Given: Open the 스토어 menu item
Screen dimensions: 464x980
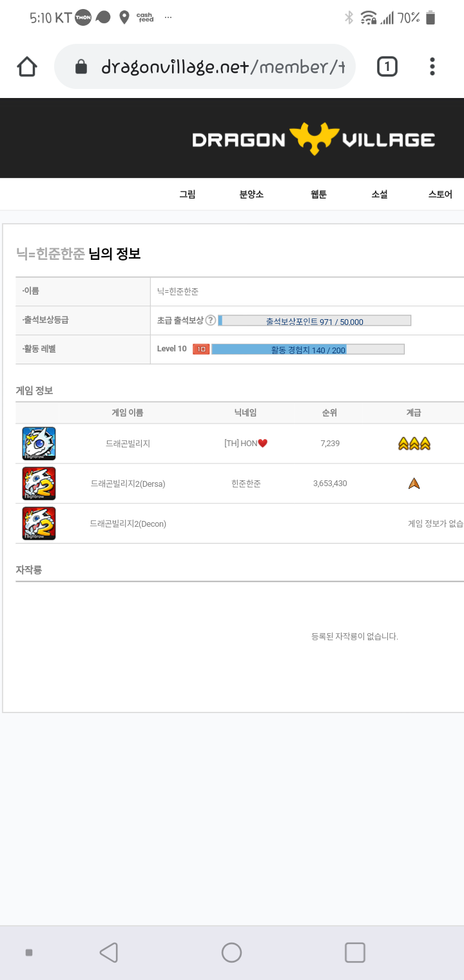Looking at the screenshot, I should (x=440, y=195).
